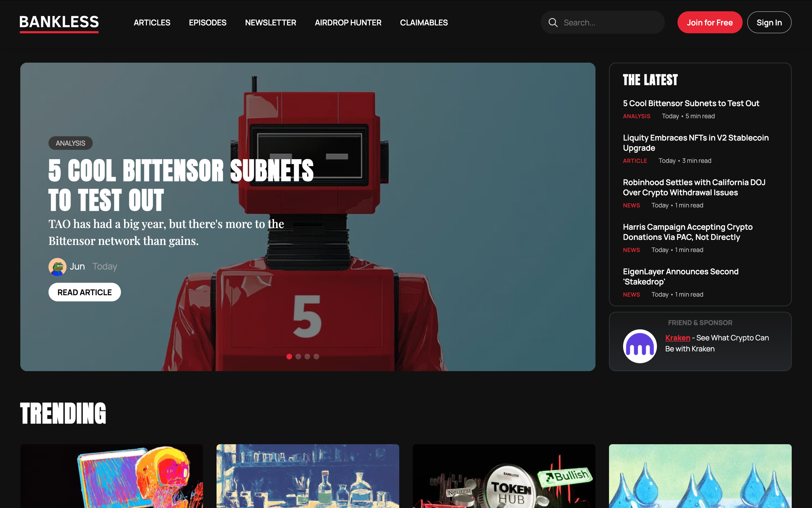812x508 pixels.
Task: Open the latest item 5 Cool Bittensor Subnets to Test Out
Action: (691, 103)
